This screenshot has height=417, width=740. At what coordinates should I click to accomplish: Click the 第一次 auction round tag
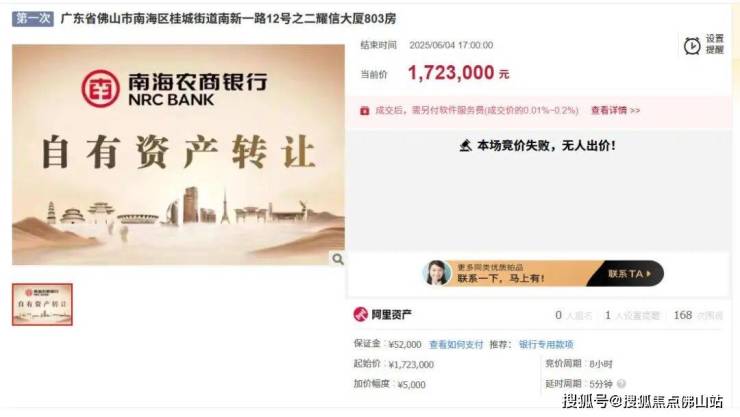(33, 18)
